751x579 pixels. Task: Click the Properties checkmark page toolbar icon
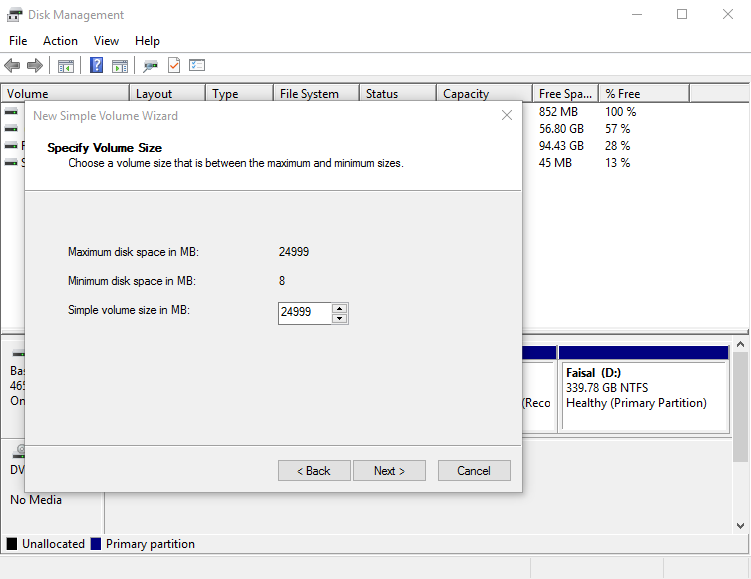pyautogui.click(x=174, y=66)
